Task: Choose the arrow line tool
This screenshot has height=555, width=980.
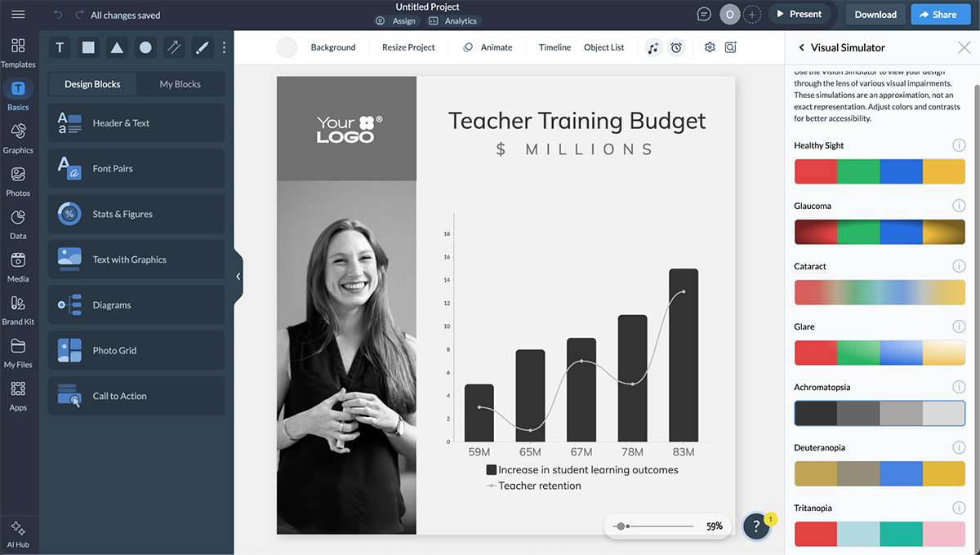Action: (174, 47)
